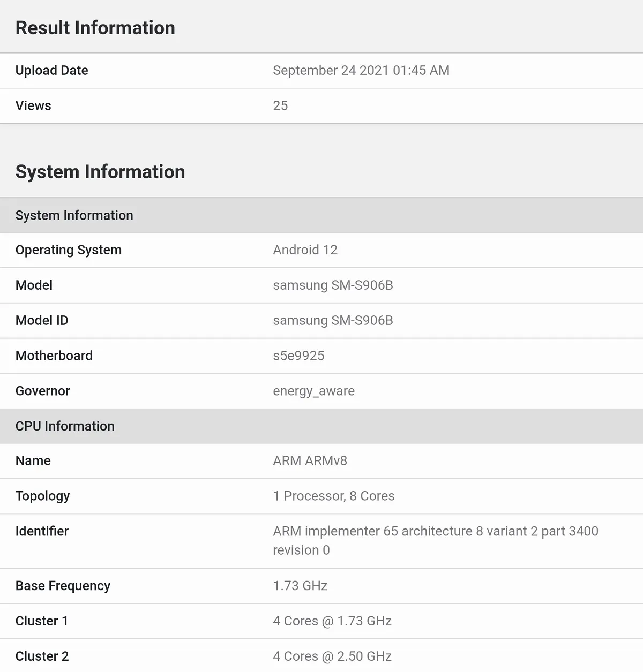The height and width of the screenshot is (672, 643).
Task: Select the CPU Information table header row
Action: [322, 426]
